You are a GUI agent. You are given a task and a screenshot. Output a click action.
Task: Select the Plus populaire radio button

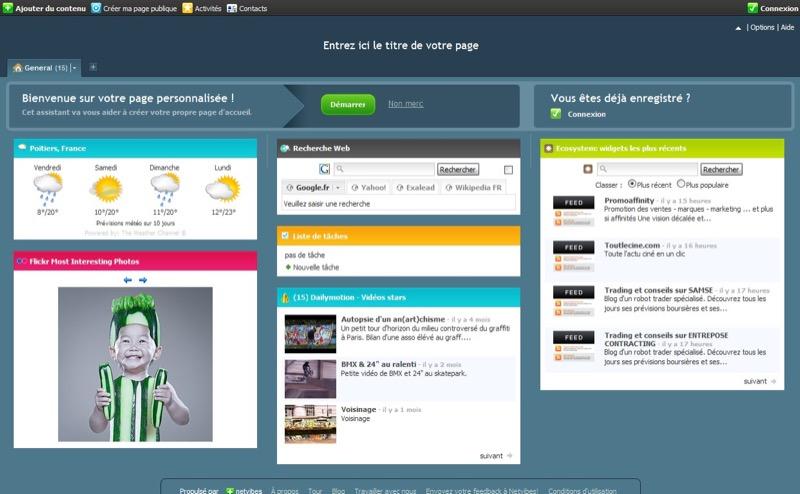point(681,184)
